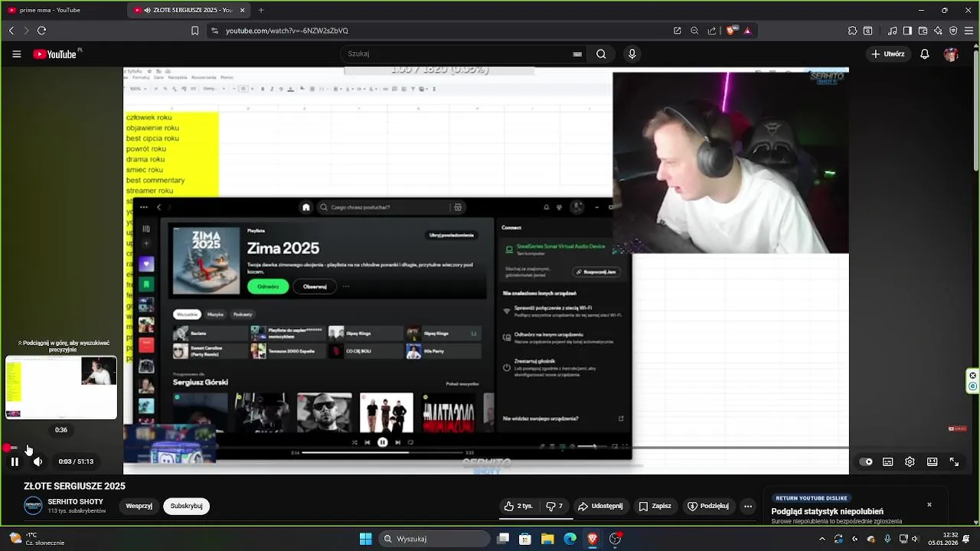The width and height of the screenshot is (980, 551).
Task: Go to the YouTube home logo
Action: point(55,54)
